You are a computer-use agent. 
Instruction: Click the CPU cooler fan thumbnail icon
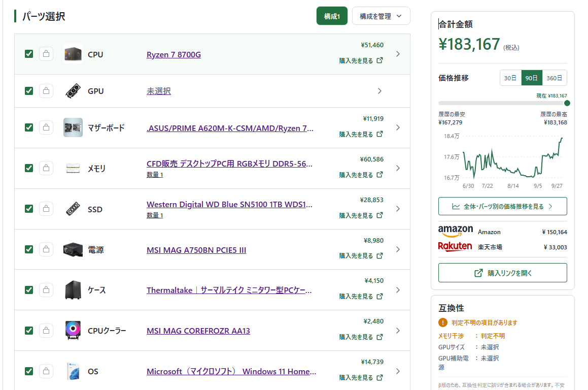click(73, 330)
